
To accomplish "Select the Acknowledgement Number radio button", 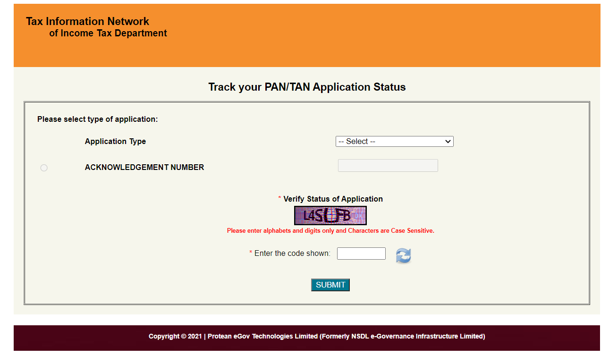I will click(44, 168).
